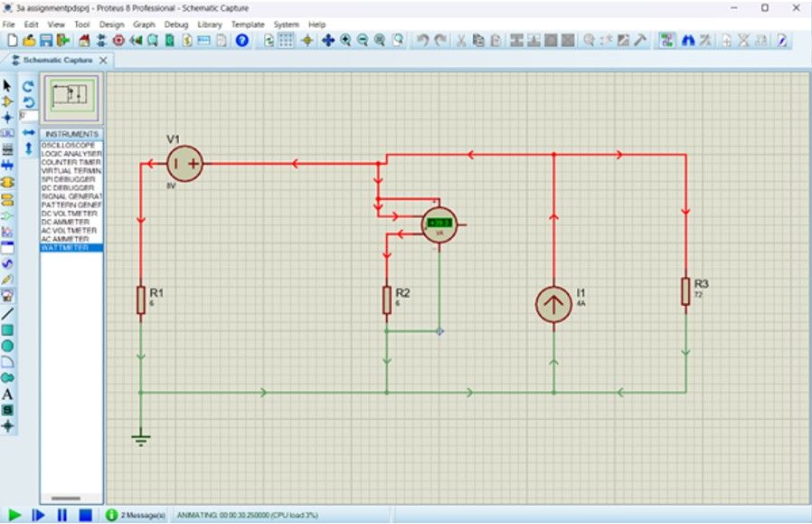This screenshot has width=812, height=524.
Task: Open the Edit menu
Action: 31,24
